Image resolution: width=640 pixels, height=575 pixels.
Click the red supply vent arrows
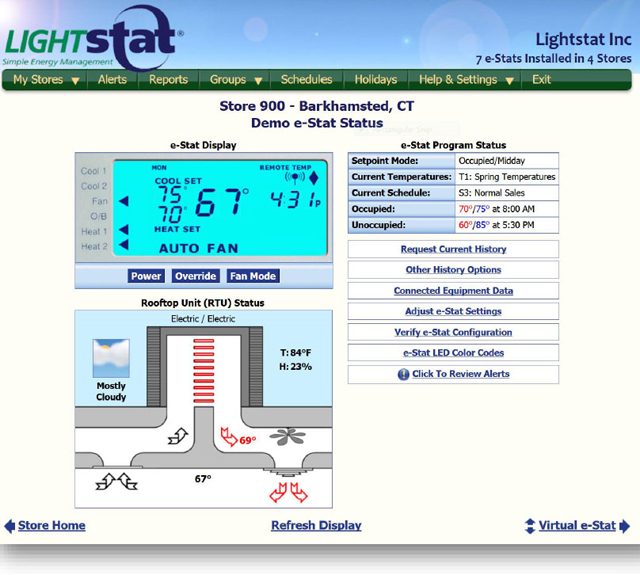(x=288, y=492)
